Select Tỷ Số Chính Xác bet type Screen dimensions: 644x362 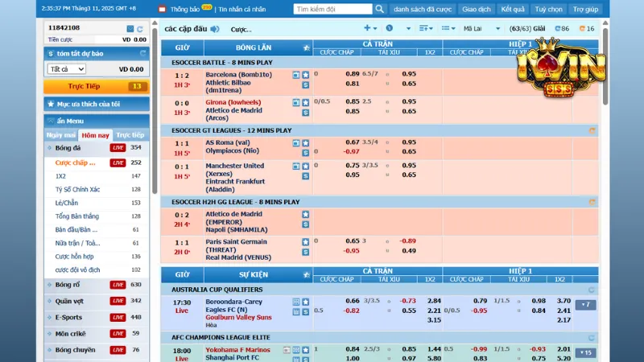coord(77,189)
